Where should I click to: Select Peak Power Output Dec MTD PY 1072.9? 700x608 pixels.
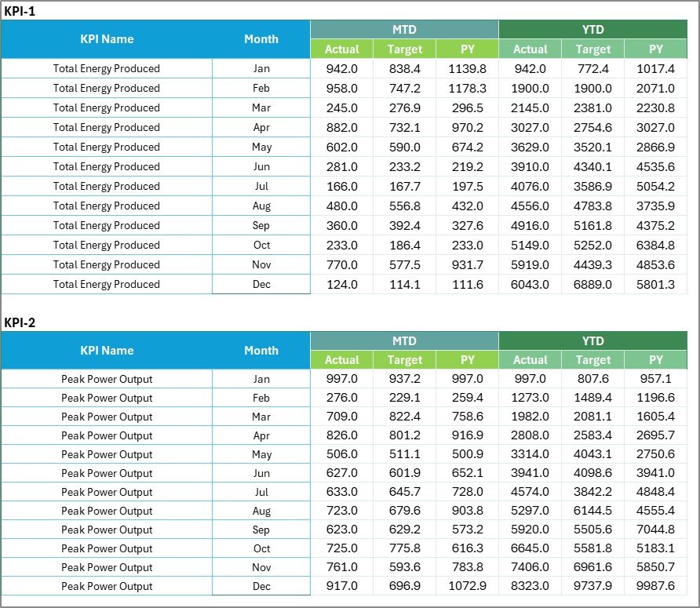tap(467, 586)
